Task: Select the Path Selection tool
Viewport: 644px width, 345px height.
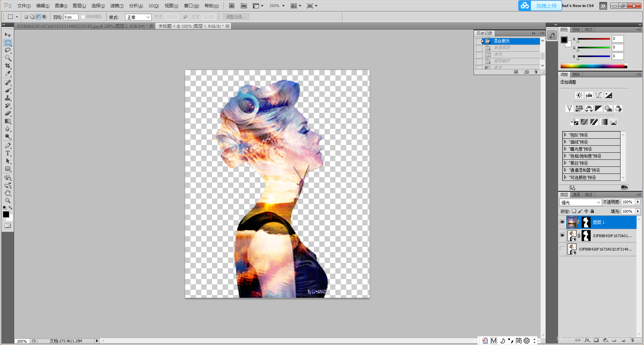Action: [x=8, y=161]
